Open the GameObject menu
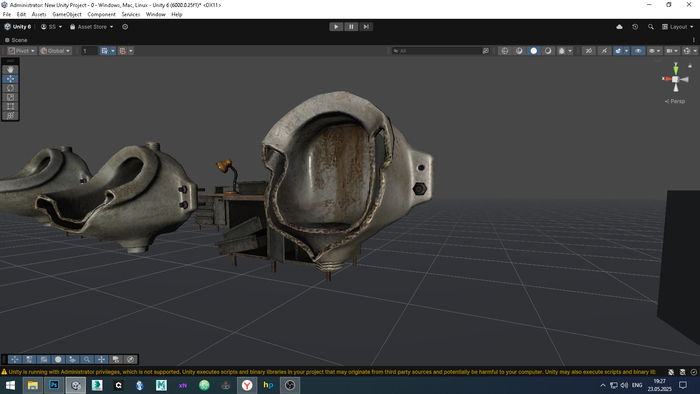700x394 pixels. 67,14
